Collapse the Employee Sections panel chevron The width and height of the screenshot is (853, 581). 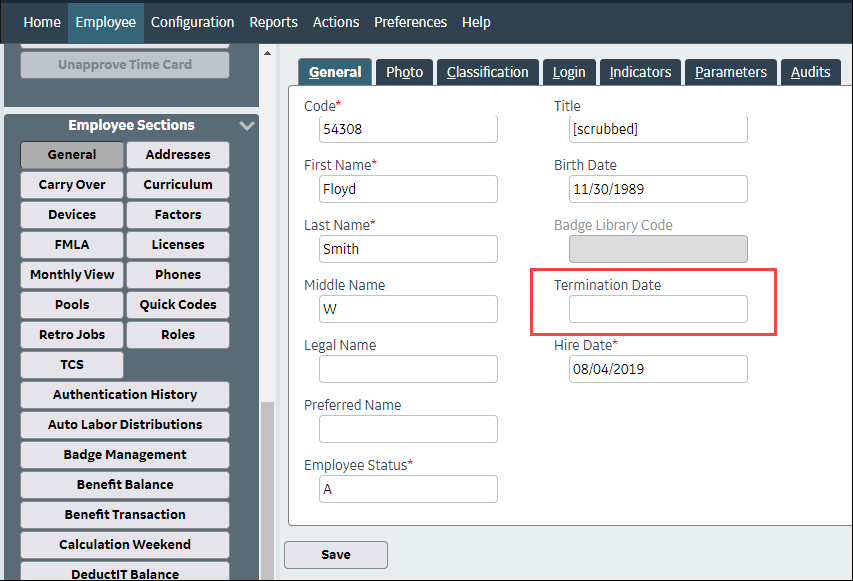[247, 126]
